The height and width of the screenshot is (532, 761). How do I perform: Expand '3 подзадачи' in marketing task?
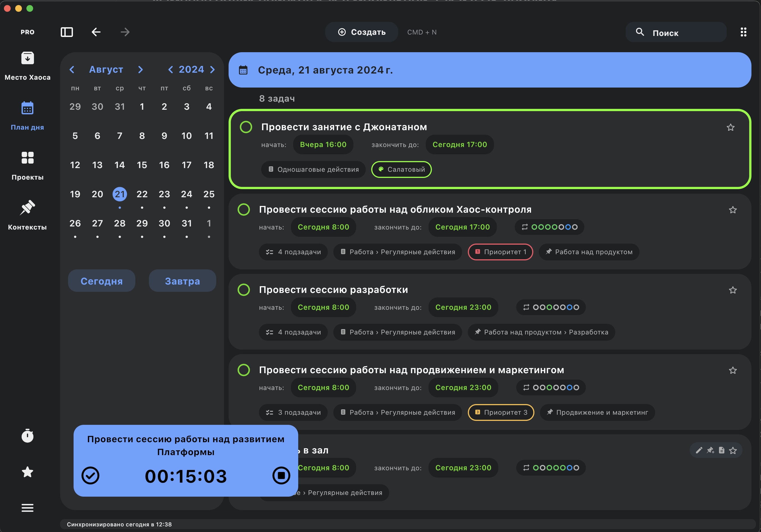[x=293, y=412]
